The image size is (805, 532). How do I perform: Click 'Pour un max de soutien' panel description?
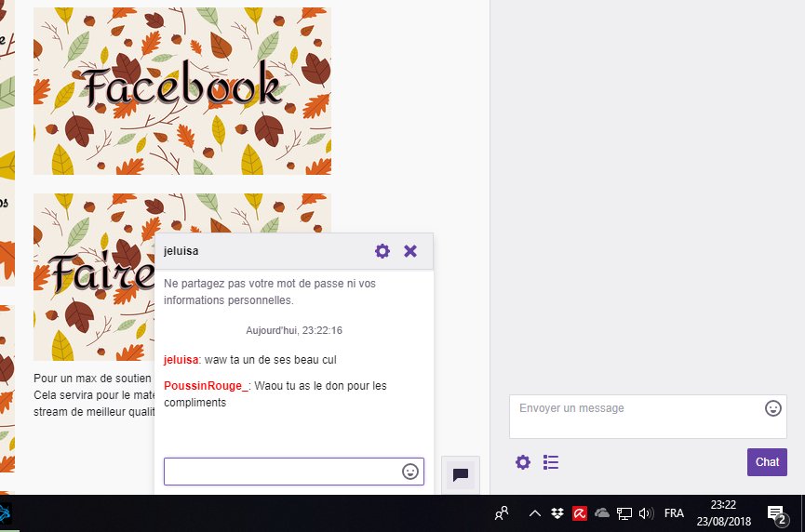93,395
